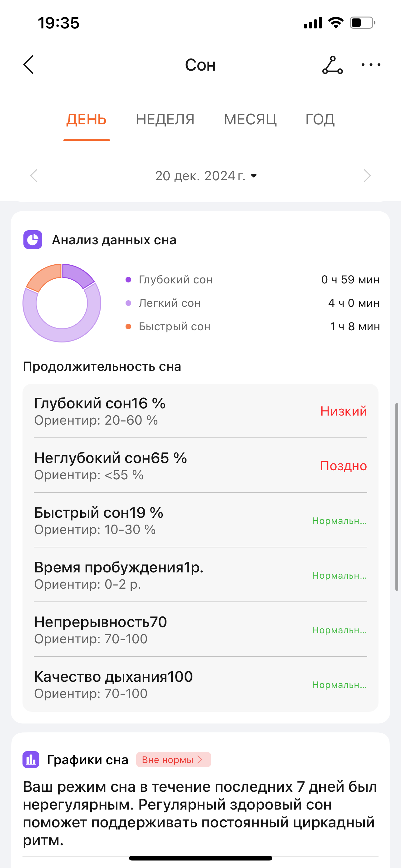Open the three-dot more menu
Viewport: 401px width, 868px height.
click(x=371, y=65)
